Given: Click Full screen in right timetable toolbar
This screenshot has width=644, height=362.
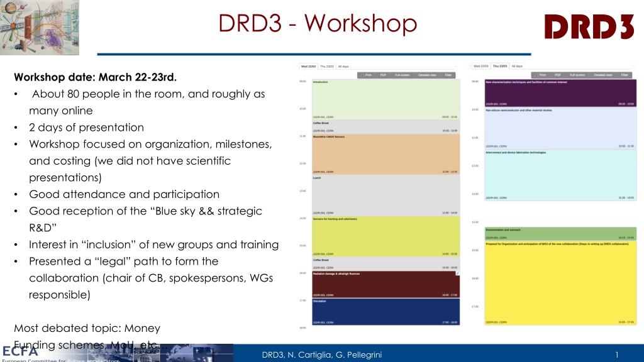Looking at the screenshot, I should click(x=577, y=75).
